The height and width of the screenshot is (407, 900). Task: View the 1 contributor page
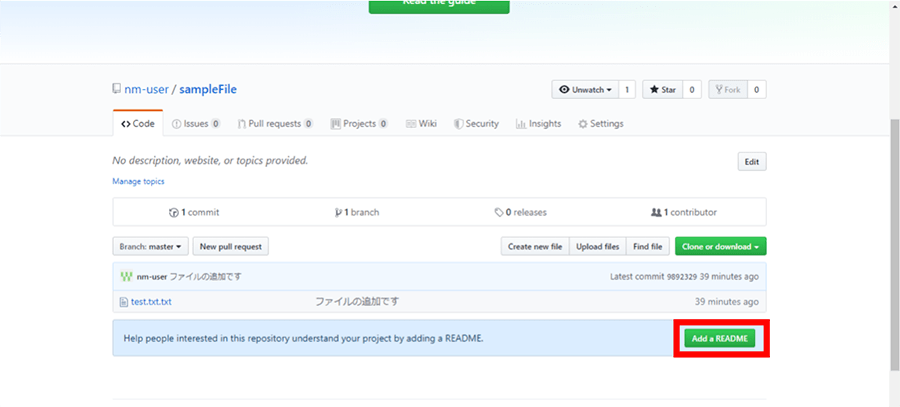tap(684, 212)
